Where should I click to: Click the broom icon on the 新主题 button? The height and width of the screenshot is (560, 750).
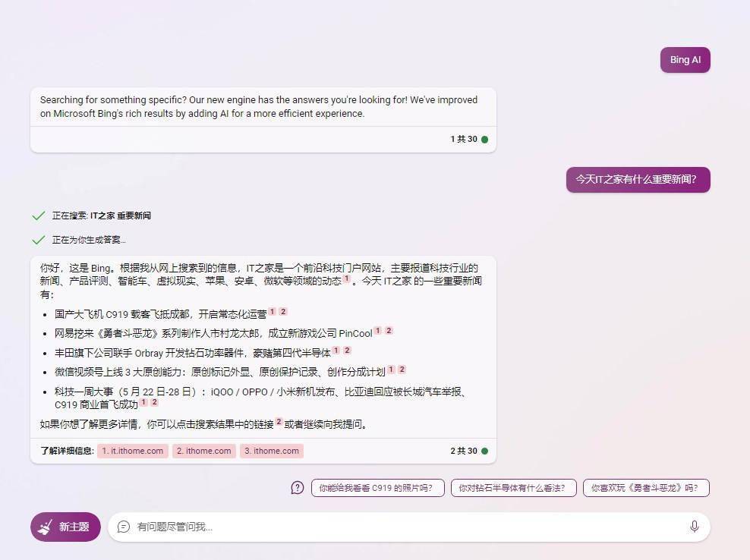tap(45, 527)
